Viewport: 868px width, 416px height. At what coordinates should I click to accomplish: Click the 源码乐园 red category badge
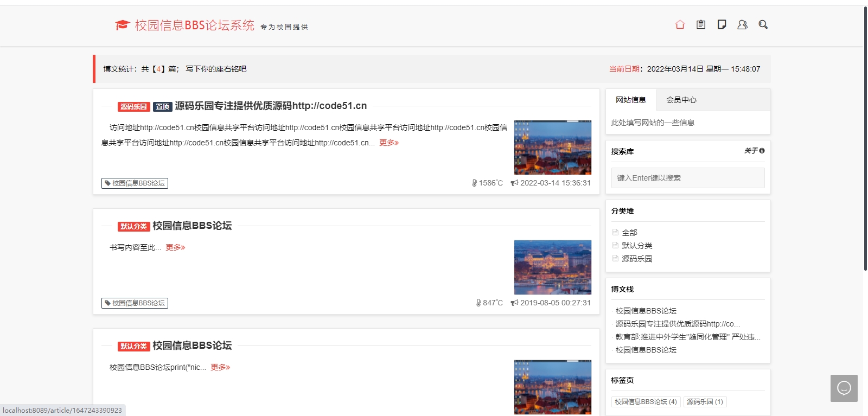tap(134, 107)
